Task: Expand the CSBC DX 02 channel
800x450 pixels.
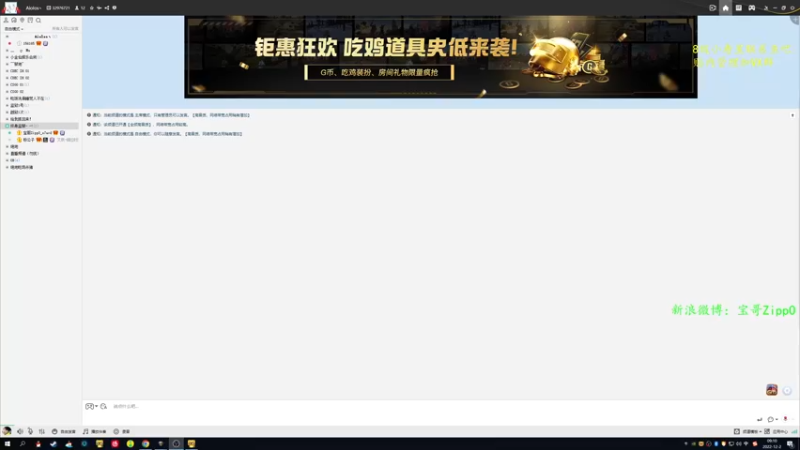Action: pos(7,78)
